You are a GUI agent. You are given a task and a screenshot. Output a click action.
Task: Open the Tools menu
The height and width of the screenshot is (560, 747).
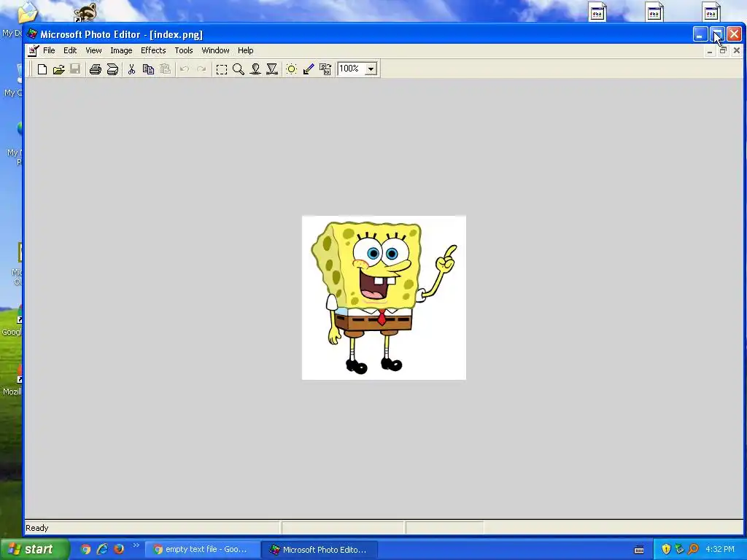(x=183, y=50)
